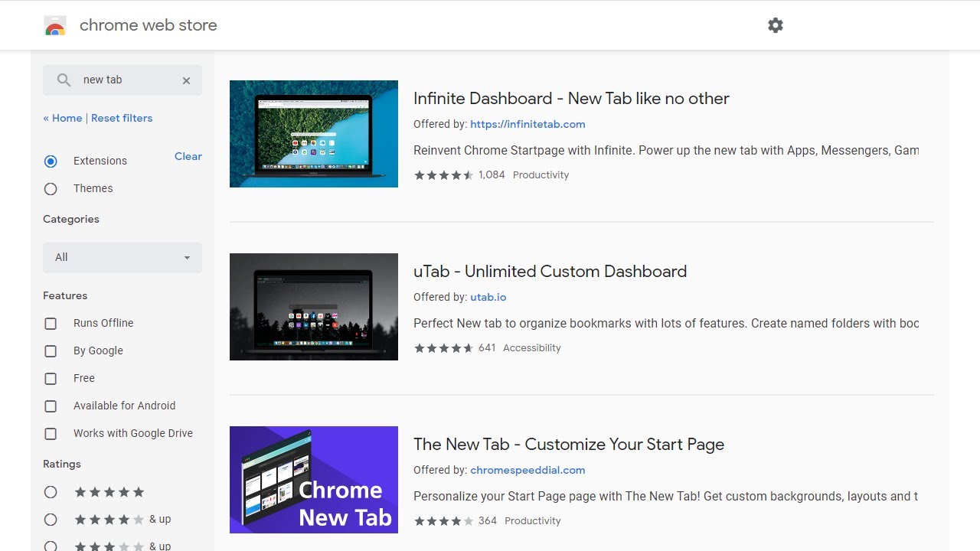Click the 'Reinvent Chrome Startpage' description text
Screen dimensions: 980x551
pos(666,151)
